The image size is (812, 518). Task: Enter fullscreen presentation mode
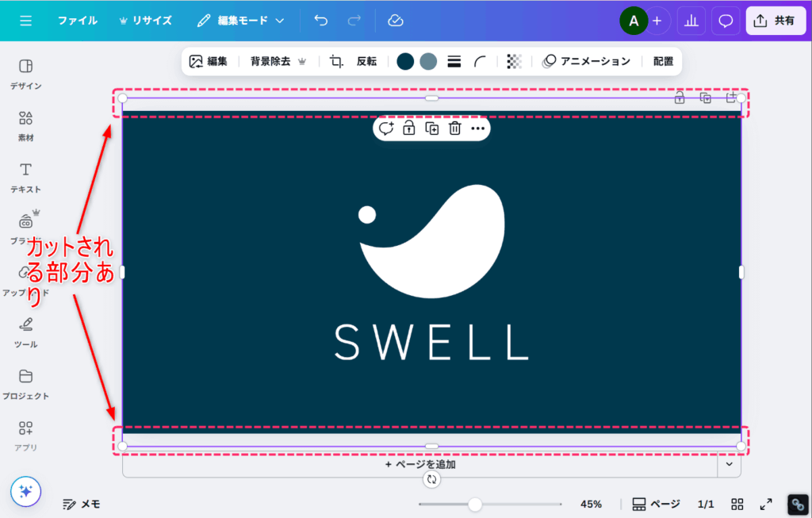[x=766, y=504]
